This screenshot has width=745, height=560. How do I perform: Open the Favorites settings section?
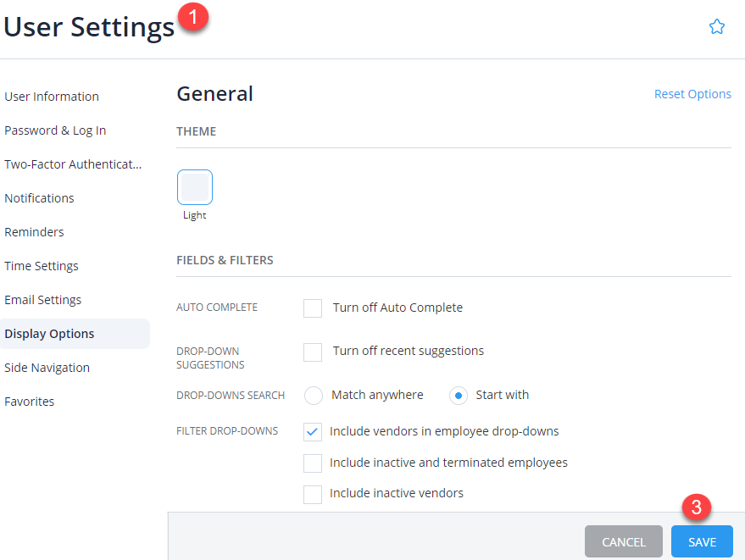click(29, 401)
